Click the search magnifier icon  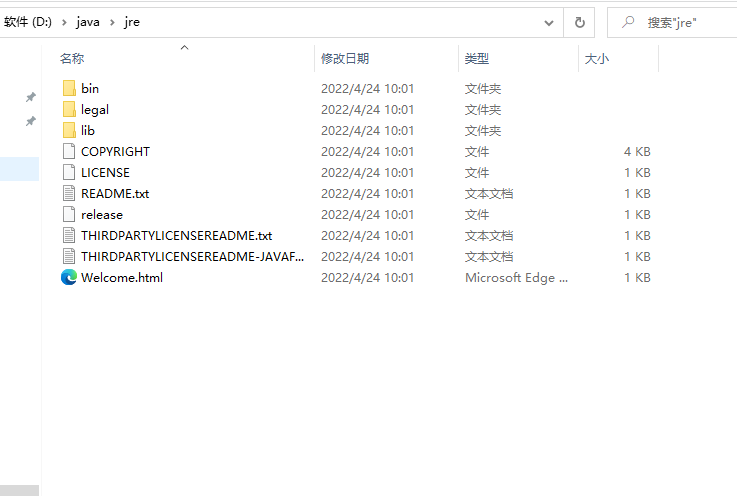[x=628, y=22]
